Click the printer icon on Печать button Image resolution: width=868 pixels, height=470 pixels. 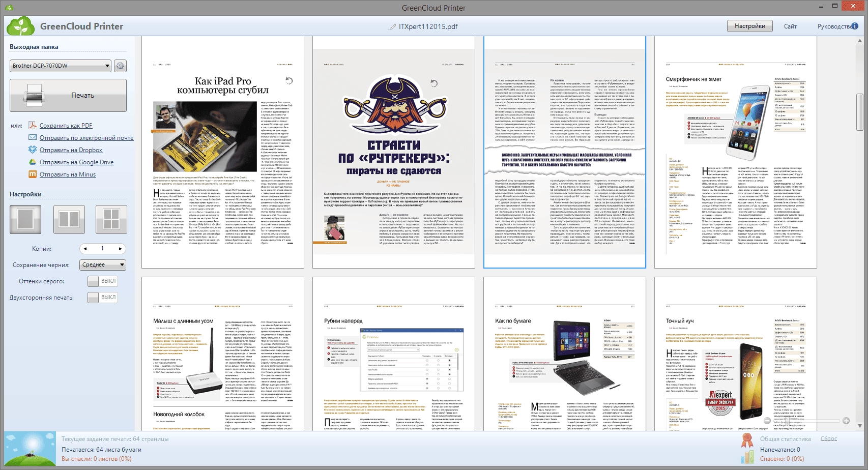point(34,96)
